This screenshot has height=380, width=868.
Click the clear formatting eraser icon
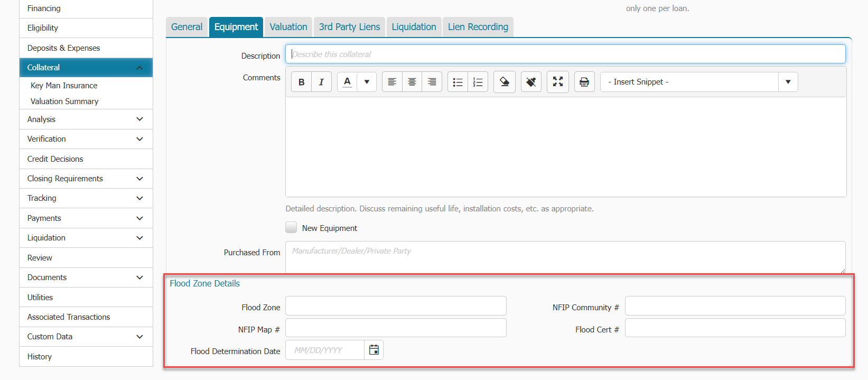505,82
